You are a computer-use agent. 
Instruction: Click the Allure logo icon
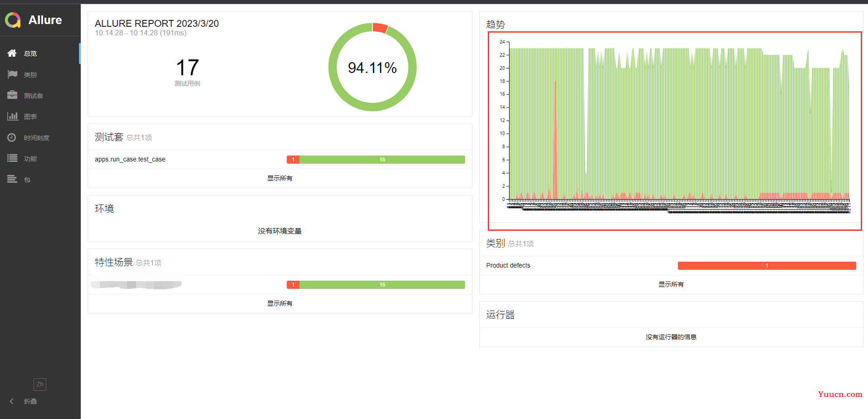coord(13,20)
